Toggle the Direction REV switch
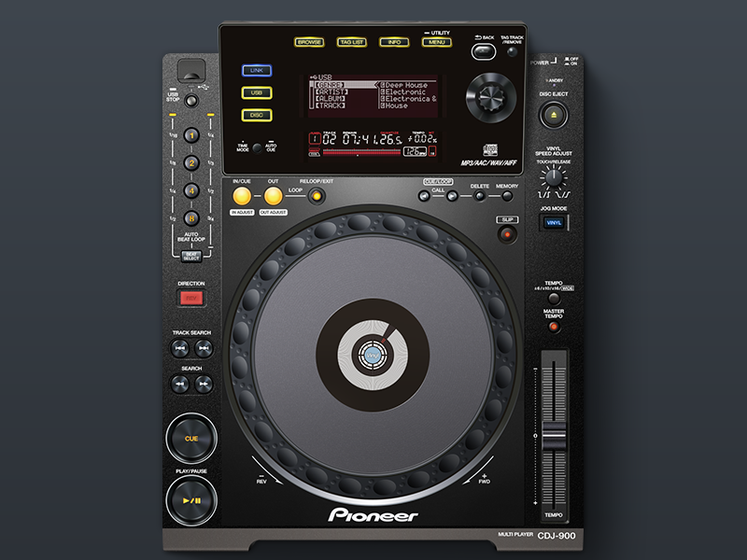Image resolution: width=747 pixels, height=560 pixels. click(191, 299)
